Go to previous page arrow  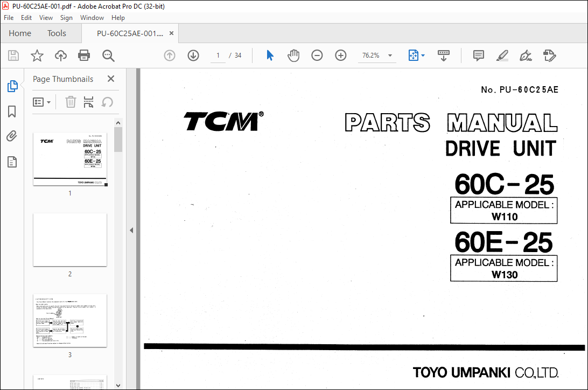tap(170, 55)
